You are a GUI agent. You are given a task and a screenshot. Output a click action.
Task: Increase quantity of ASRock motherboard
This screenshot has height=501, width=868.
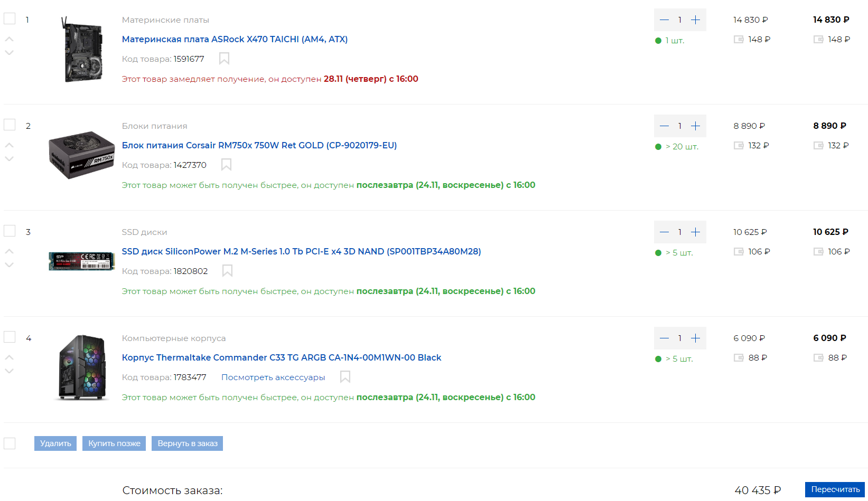[x=696, y=20]
